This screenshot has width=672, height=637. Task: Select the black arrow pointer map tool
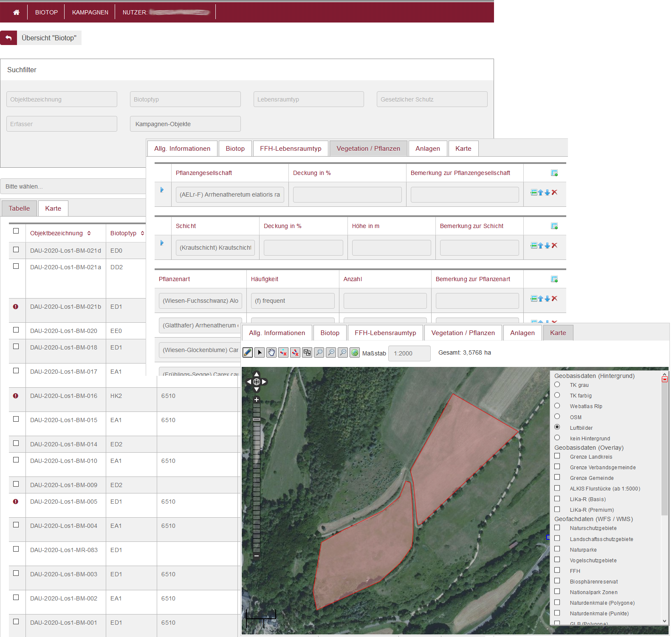(260, 352)
